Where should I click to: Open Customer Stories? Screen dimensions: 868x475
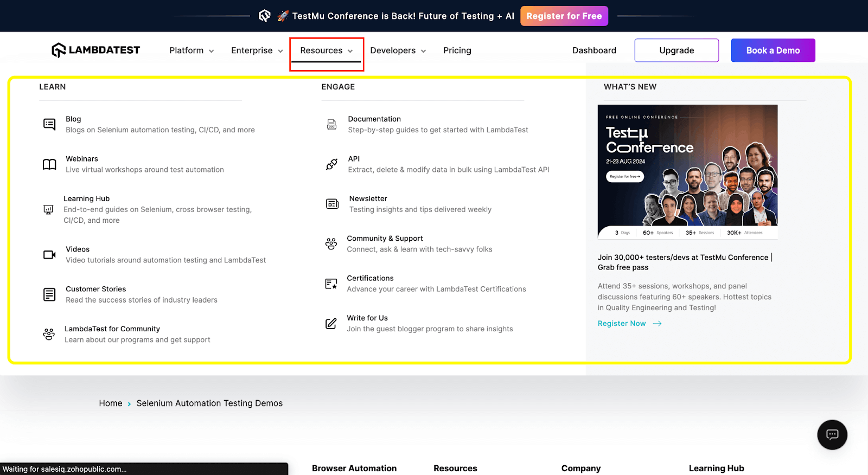tap(95, 289)
